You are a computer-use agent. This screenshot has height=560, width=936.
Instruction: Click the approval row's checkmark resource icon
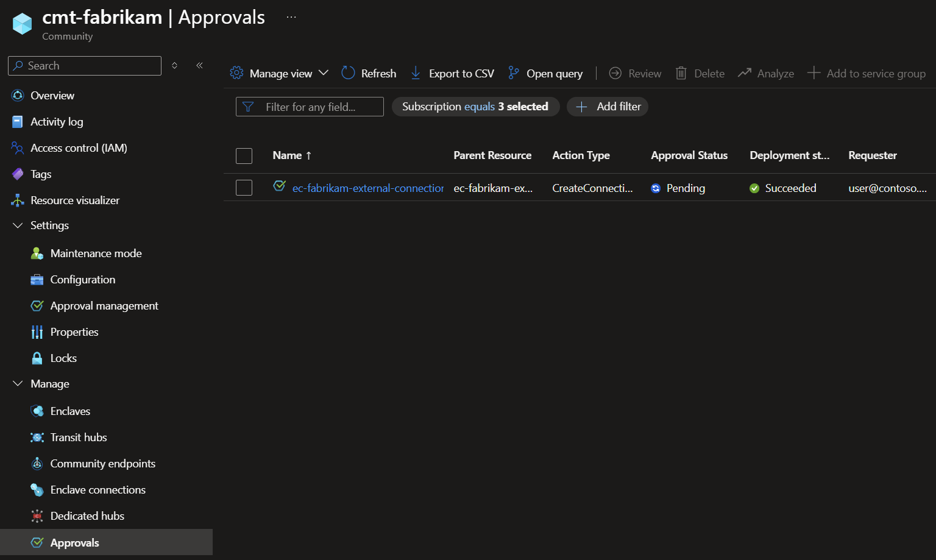(280, 186)
